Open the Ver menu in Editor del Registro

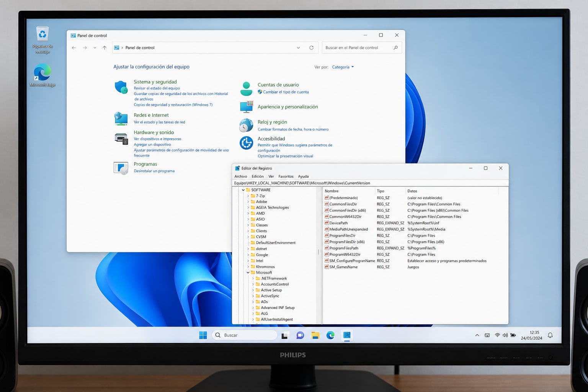pyautogui.click(x=271, y=176)
